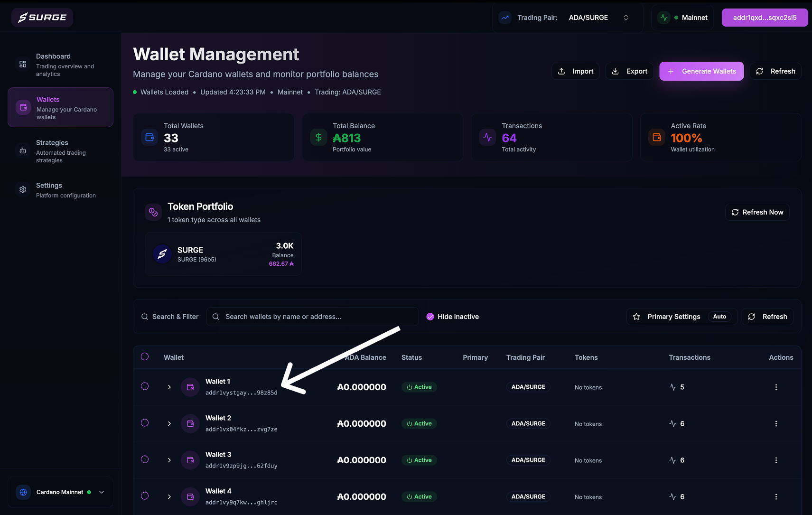
Task: Check the select-all wallets header checkbox
Action: click(x=145, y=357)
